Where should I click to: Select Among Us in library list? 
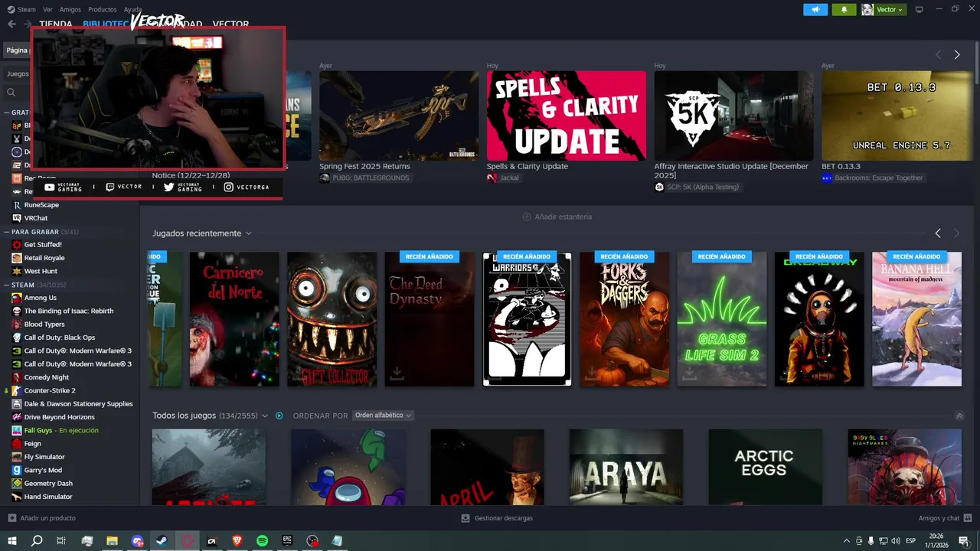pyautogui.click(x=40, y=298)
